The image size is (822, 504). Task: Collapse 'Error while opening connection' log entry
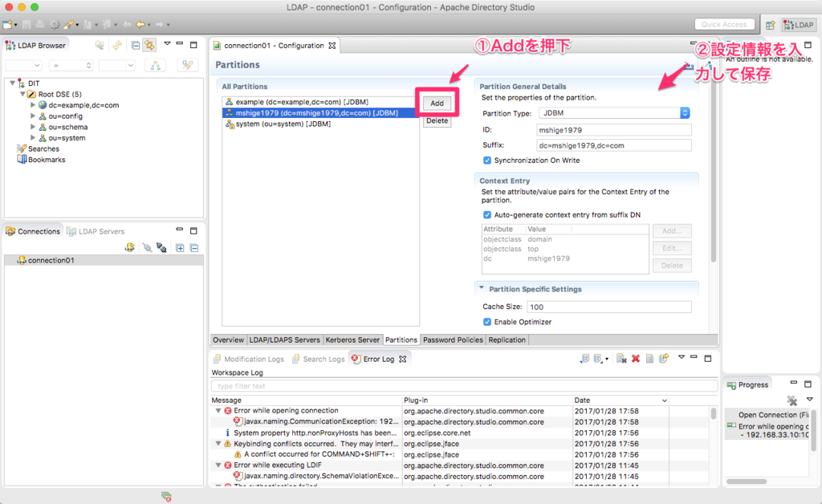pyautogui.click(x=218, y=411)
